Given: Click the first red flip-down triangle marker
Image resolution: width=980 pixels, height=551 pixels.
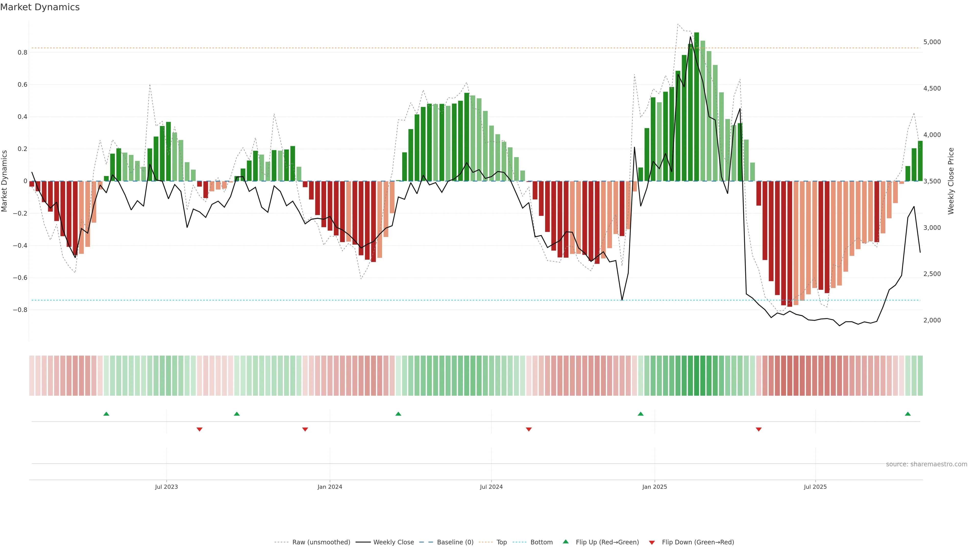Looking at the screenshot, I should (x=199, y=429).
